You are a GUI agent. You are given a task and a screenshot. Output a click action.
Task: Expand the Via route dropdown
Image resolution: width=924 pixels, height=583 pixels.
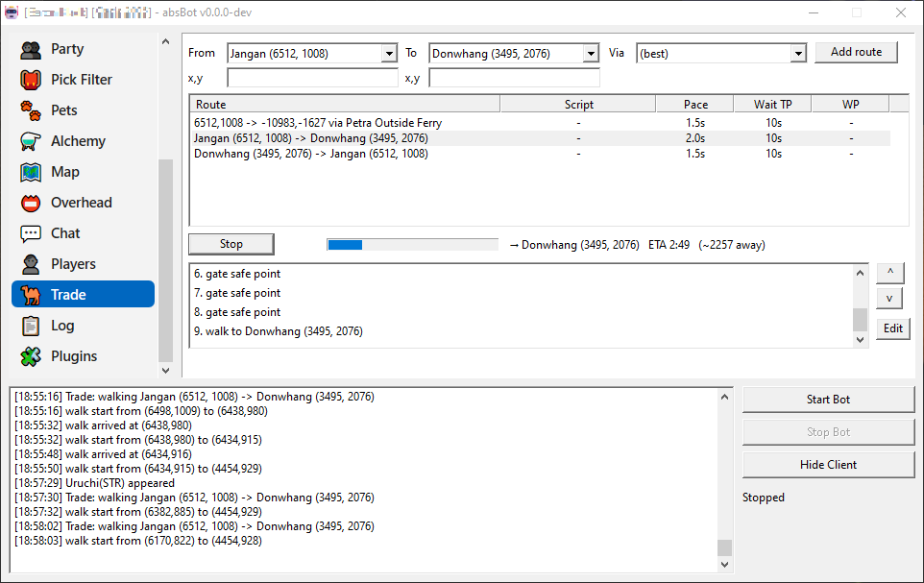(x=798, y=54)
